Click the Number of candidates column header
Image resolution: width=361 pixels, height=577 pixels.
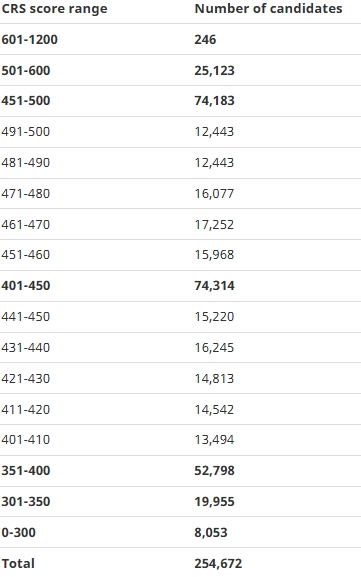[x=268, y=9]
